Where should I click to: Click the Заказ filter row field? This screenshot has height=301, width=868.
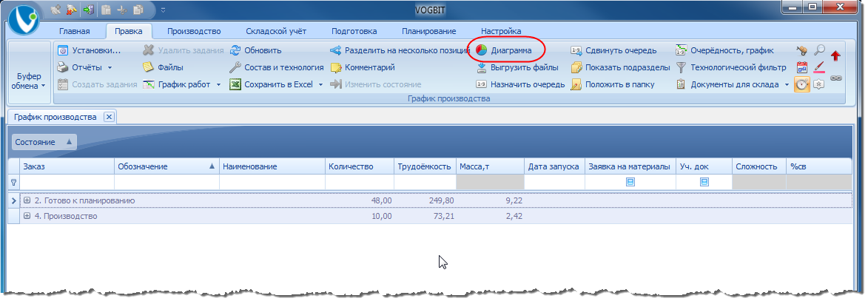tap(67, 182)
